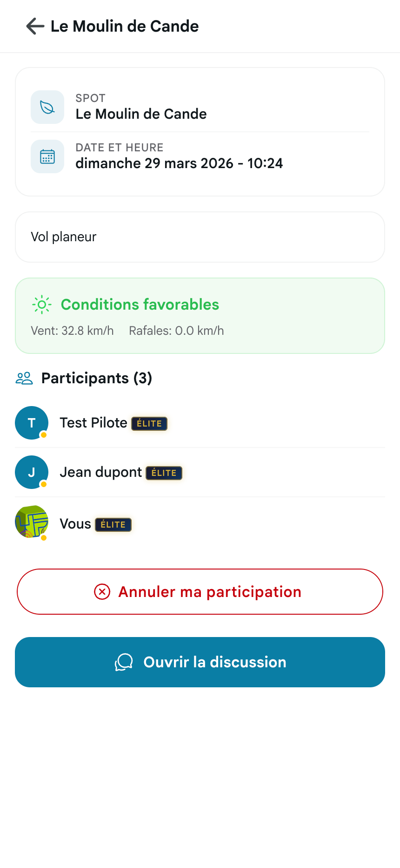Click the participants group icon
Viewport: 400px width, 868px height.
[24, 378]
